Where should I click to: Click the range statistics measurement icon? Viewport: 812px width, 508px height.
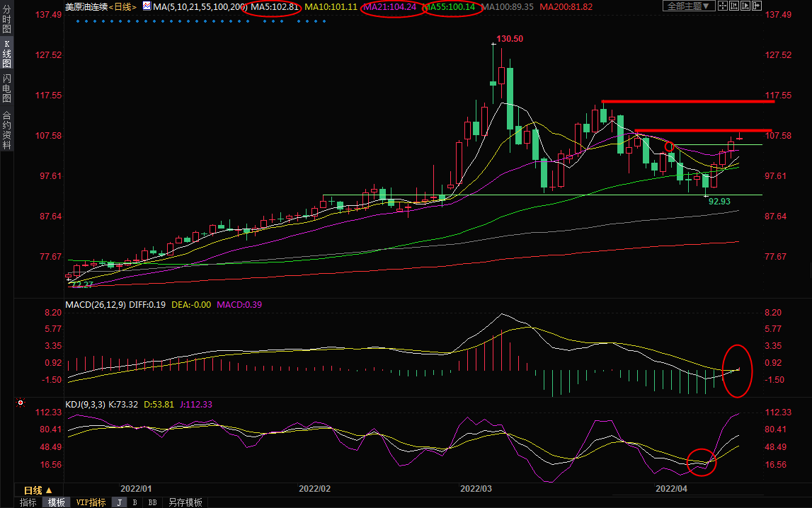(736, 6)
